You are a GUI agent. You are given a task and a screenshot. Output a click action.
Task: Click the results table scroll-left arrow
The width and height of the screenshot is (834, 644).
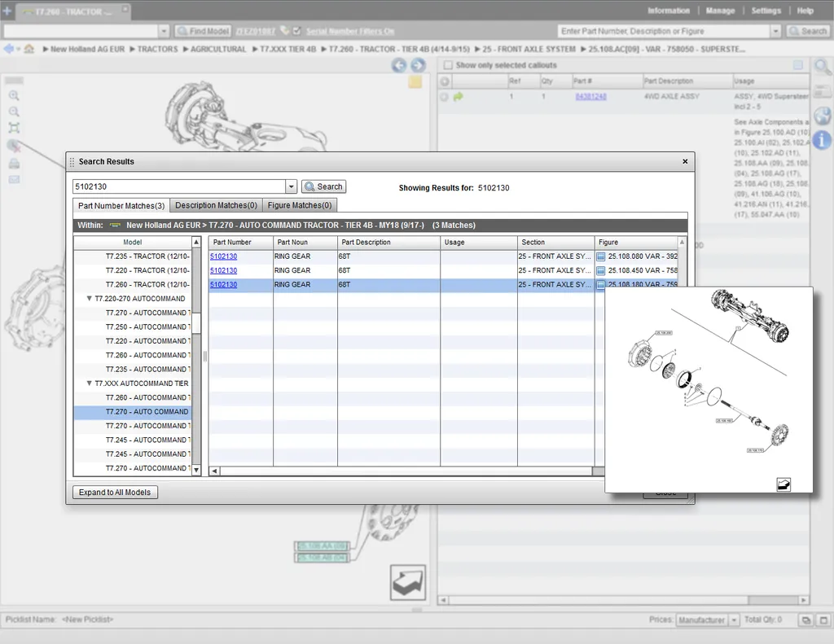coord(214,471)
